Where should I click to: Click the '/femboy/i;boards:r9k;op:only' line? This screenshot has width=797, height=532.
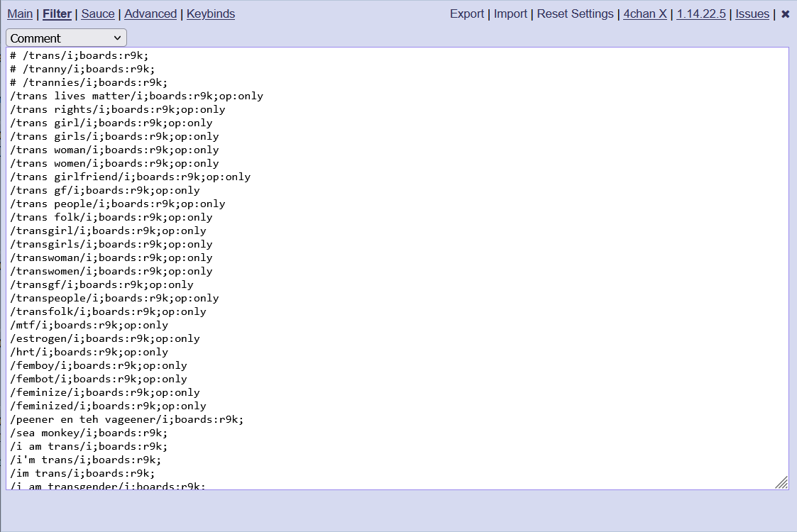coord(99,365)
